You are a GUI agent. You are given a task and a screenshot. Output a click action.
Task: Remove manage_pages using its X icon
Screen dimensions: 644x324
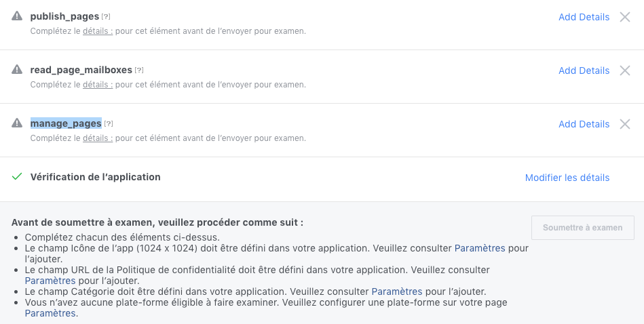[625, 124]
